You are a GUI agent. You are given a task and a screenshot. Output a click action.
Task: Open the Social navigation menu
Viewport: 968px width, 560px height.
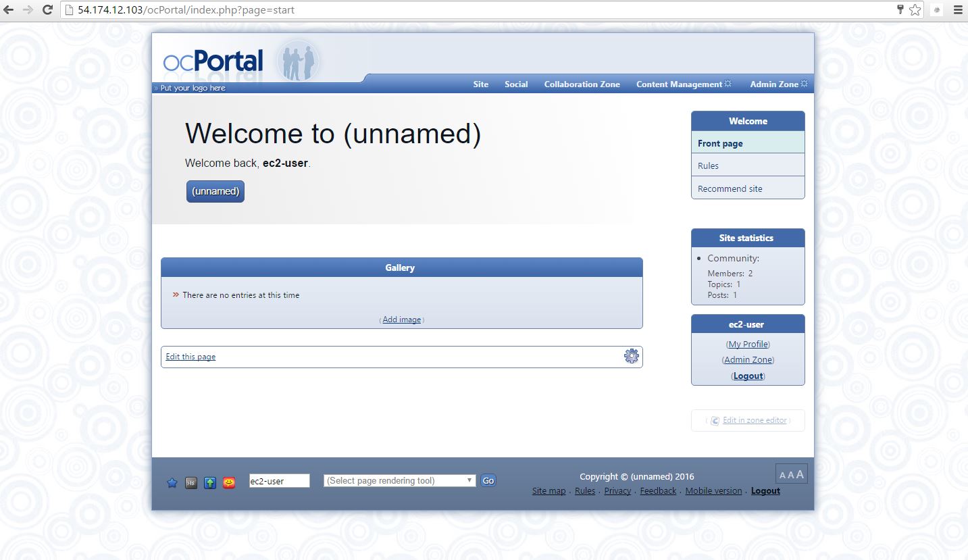(x=516, y=84)
